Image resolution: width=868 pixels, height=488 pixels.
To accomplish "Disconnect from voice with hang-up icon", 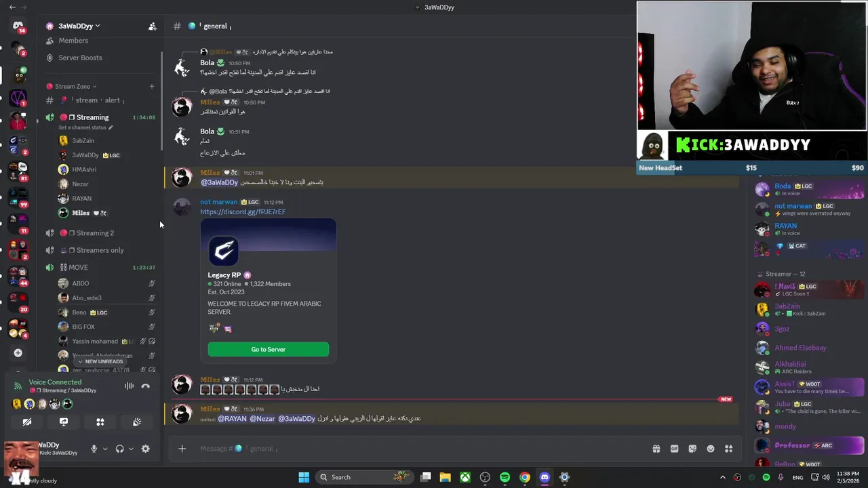I will 145,386.
